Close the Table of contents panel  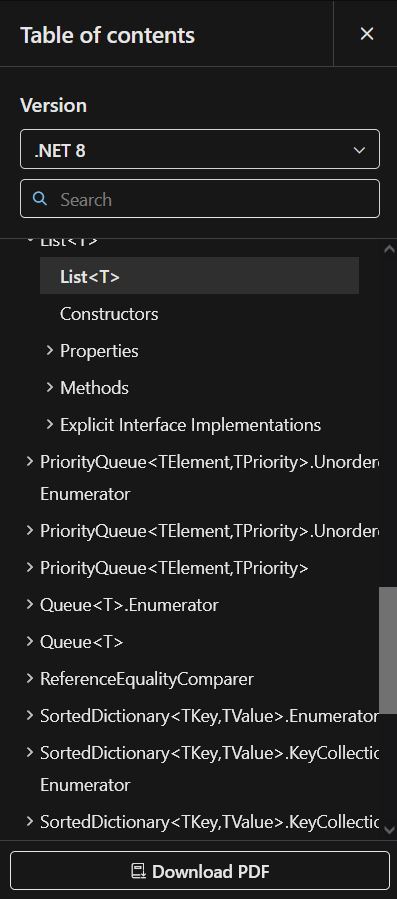367,34
